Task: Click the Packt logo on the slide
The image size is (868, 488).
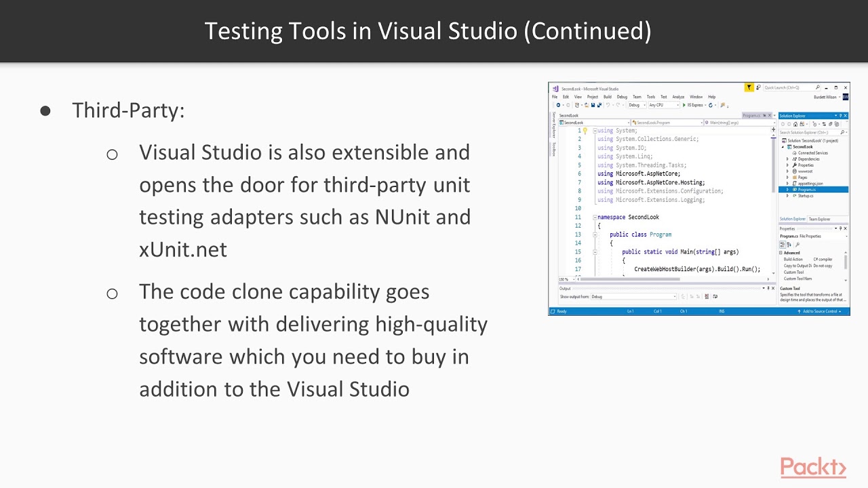Action: [813, 468]
